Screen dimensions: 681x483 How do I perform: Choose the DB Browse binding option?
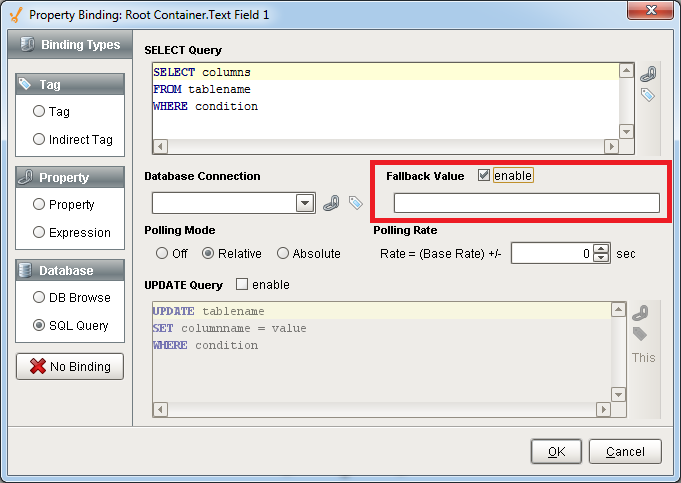39,297
